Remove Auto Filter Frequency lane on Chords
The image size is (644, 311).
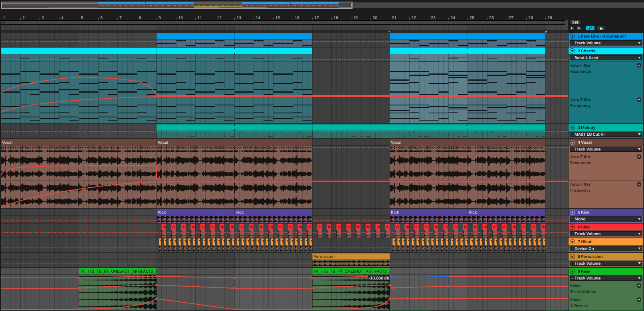(x=639, y=99)
